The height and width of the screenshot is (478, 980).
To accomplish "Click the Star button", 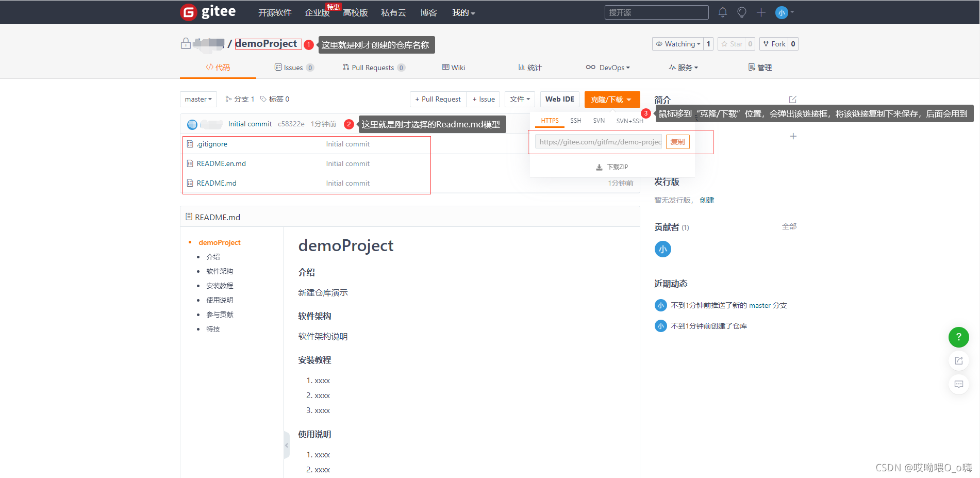I will [x=732, y=44].
